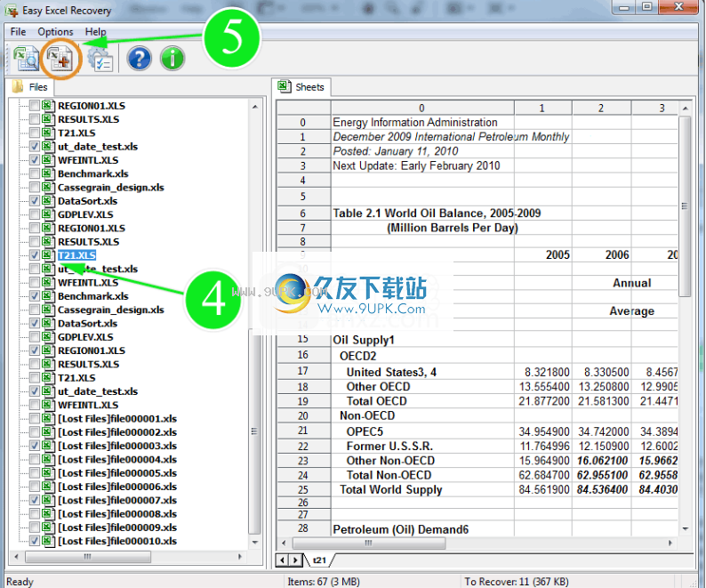Click files list horizontal scroll right arrow
The height and width of the screenshot is (588, 706).
(240, 557)
